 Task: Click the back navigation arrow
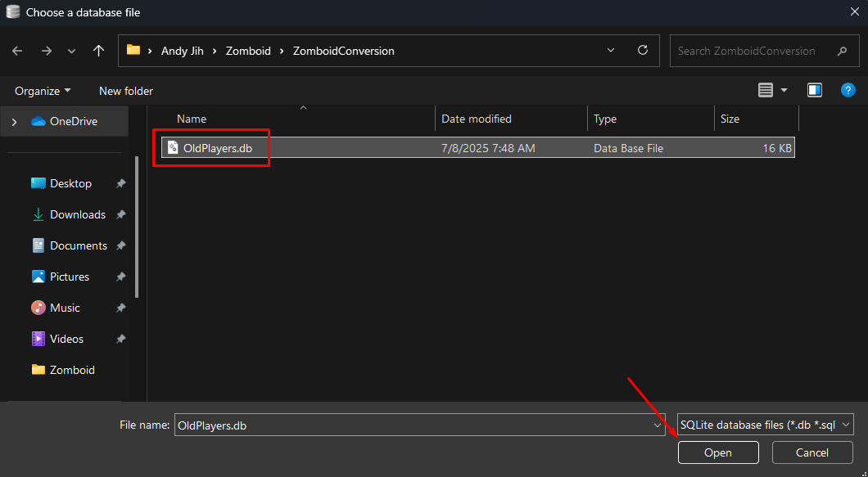pyautogui.click(x=16, y=50)
